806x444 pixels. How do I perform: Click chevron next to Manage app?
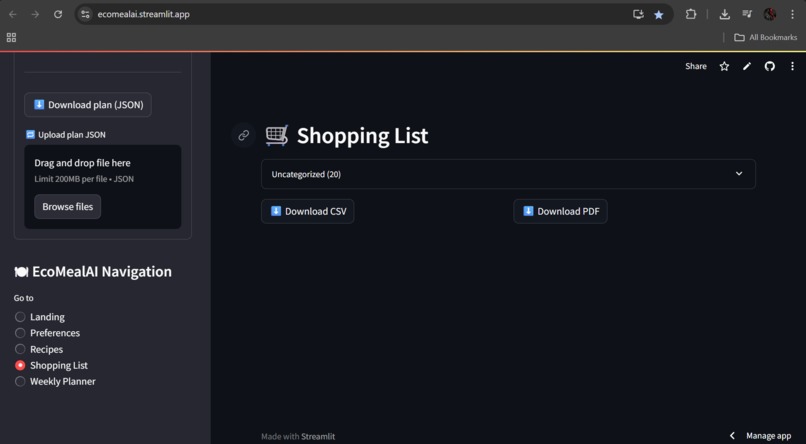tap(732, 436)
